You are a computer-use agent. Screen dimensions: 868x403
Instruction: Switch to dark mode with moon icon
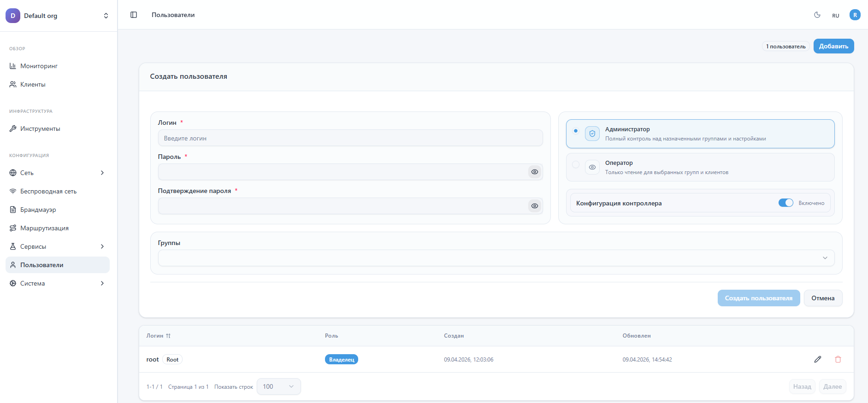click(817, 15)
